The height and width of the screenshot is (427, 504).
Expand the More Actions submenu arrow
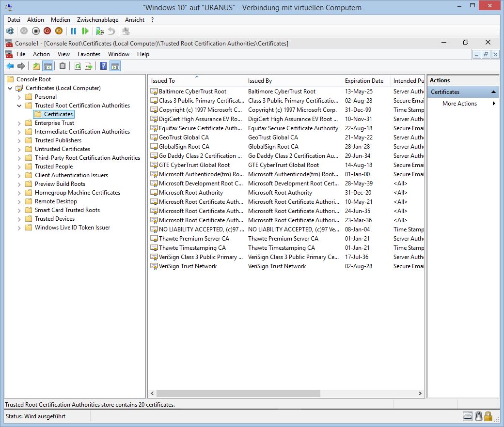(x=494, y=104)
